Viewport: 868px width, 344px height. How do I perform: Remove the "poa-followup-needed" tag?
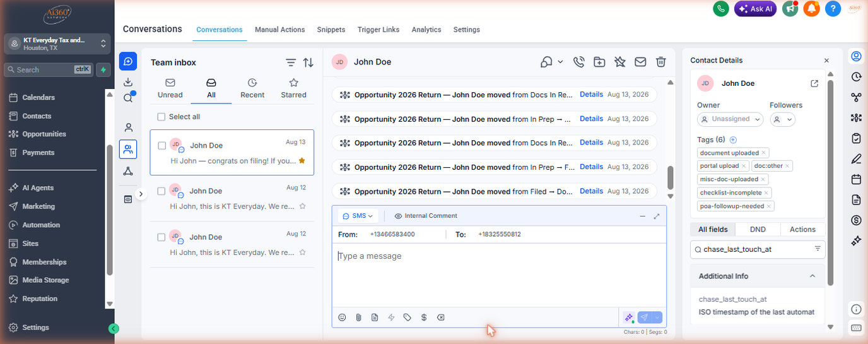pos(768,206)
